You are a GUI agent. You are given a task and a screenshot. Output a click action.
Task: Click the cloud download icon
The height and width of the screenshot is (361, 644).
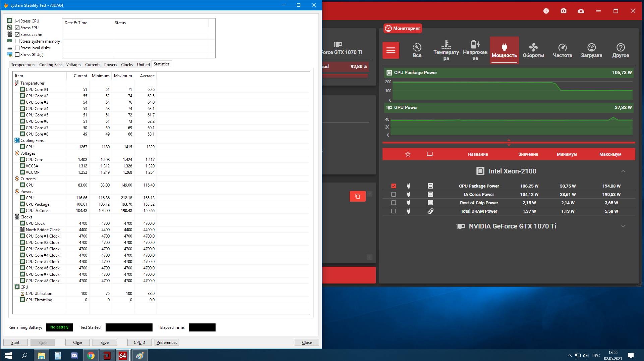click(581, 11)
